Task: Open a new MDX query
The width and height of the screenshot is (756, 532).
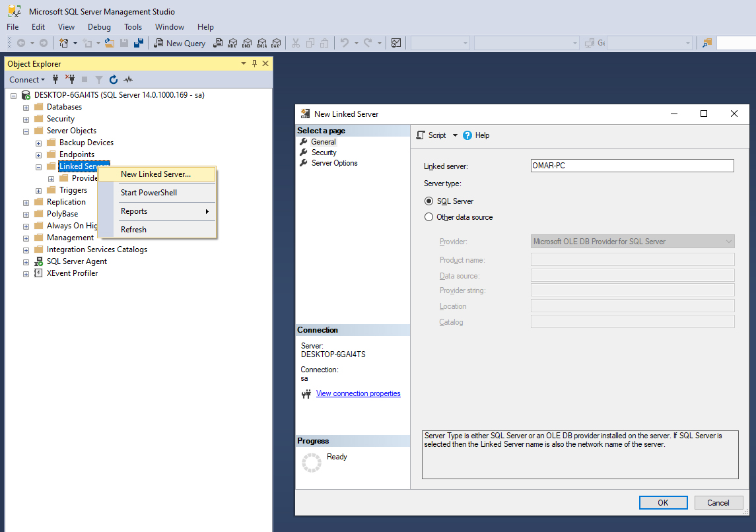Action: point(232,44)
